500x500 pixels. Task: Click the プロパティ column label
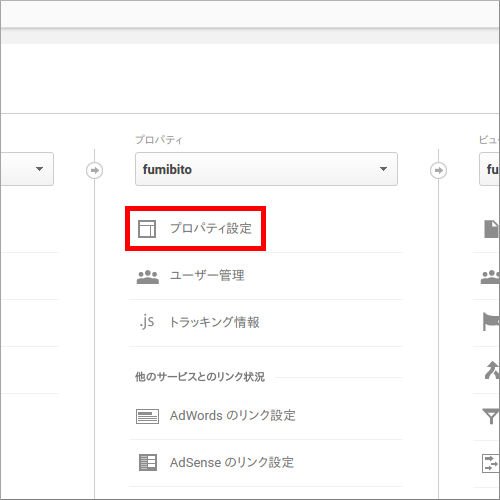(x=159, y=140)
